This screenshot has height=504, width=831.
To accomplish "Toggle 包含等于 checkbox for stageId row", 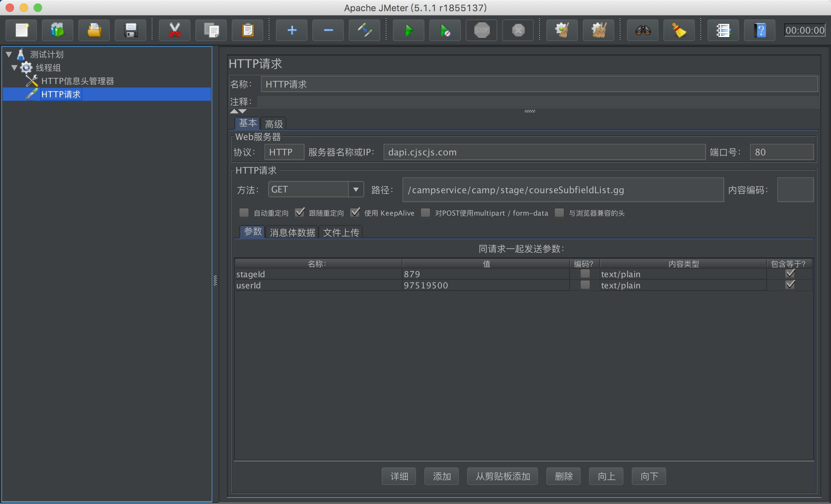I will click(790, 274).
